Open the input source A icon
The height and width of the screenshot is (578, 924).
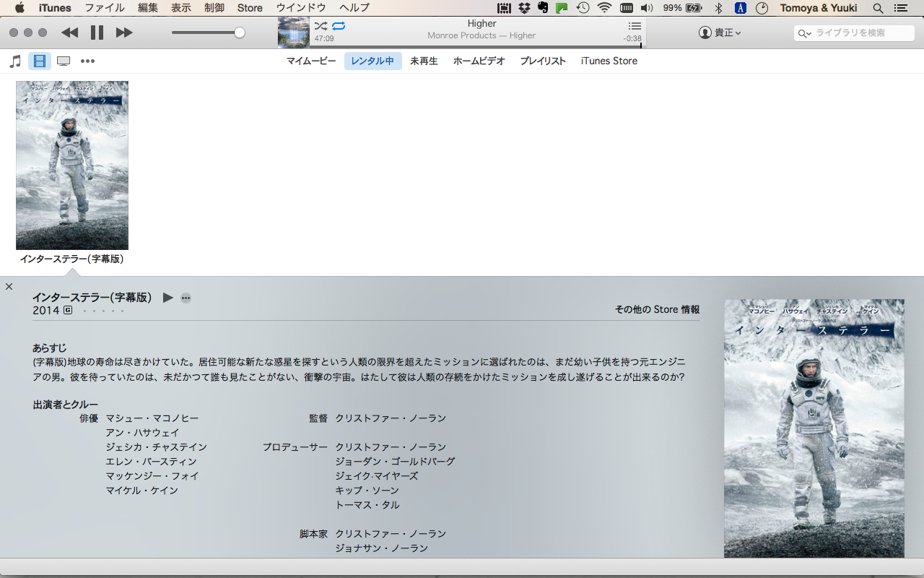pos(740,8)
